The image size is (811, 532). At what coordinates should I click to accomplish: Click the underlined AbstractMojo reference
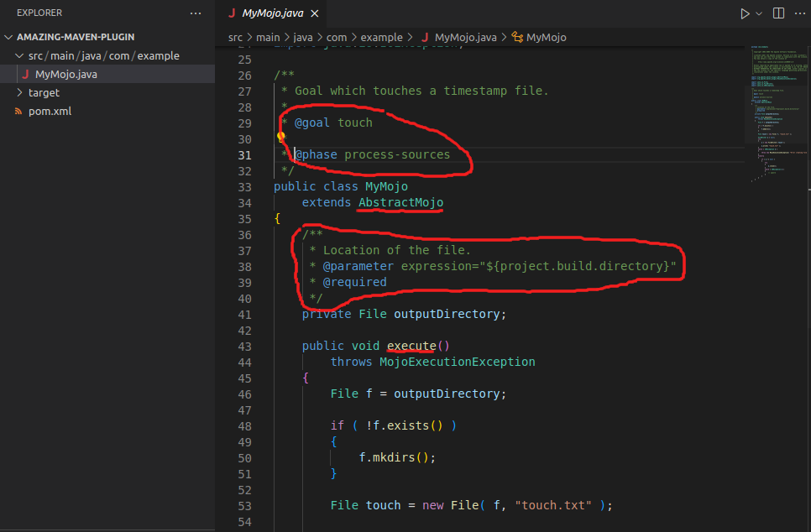(400, 201)
